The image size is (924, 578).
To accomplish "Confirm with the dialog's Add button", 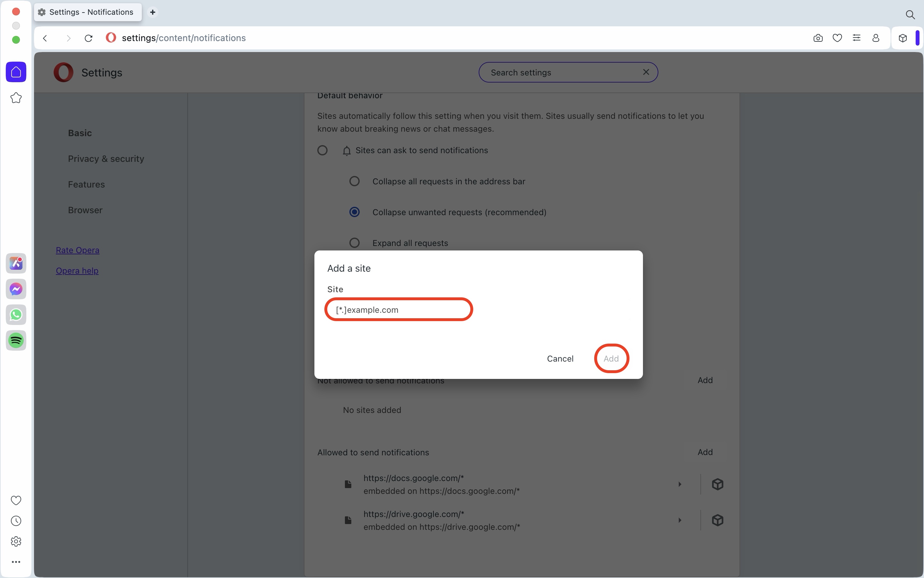I will pyautogui.click(x=611, y=359).
